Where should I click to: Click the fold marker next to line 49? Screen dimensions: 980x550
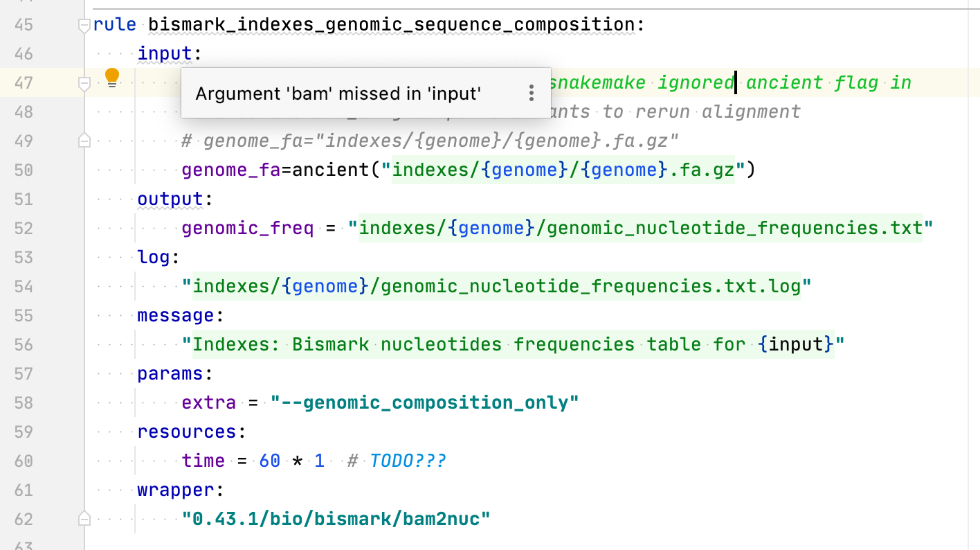84,141
